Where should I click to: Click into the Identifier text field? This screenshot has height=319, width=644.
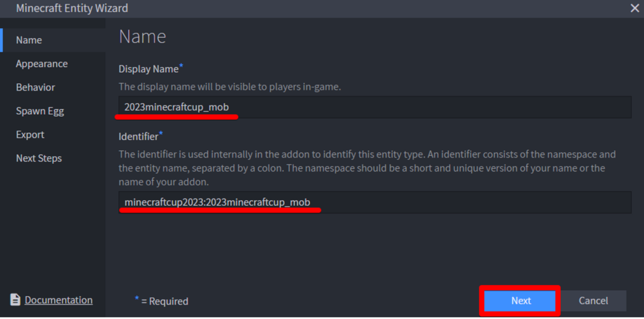pos(375,202)
